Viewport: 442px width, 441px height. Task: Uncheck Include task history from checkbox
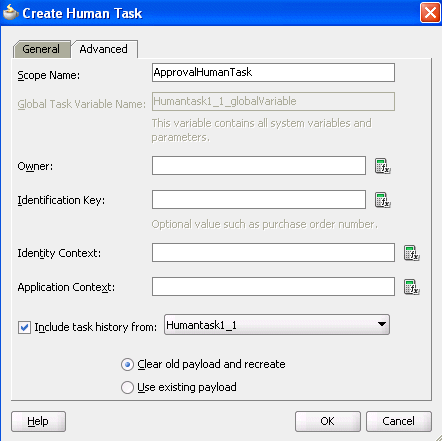(x=24, y=327)
